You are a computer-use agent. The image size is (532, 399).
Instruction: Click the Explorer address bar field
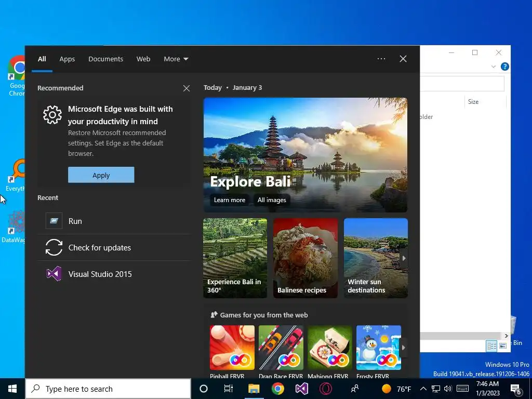[x=462, y=84]
